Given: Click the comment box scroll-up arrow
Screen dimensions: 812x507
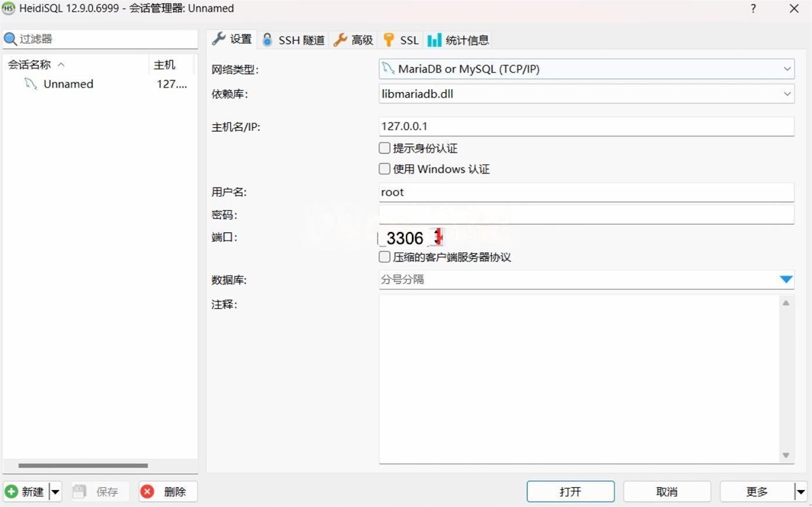Looking at the screenshot, I should pos(786,303).
